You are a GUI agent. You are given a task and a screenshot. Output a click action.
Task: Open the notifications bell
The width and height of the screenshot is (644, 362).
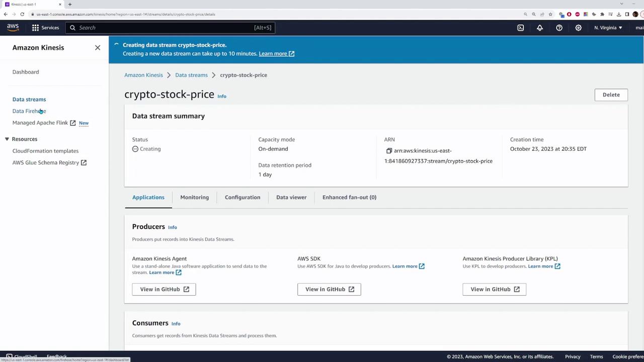(540, 28)
